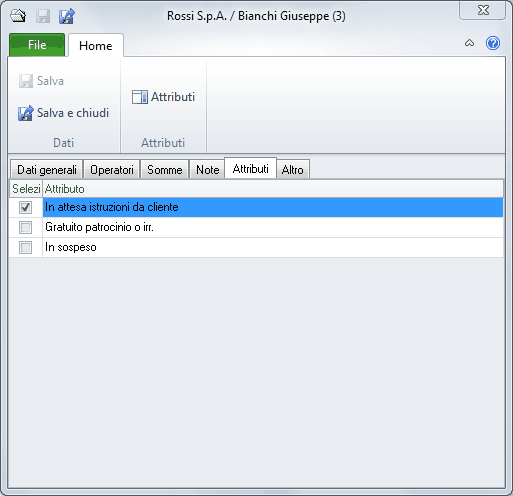513x496 pixels.
Task: Click the Attributi ribbon button with panel icon
Action: click(x=163, y=97)
